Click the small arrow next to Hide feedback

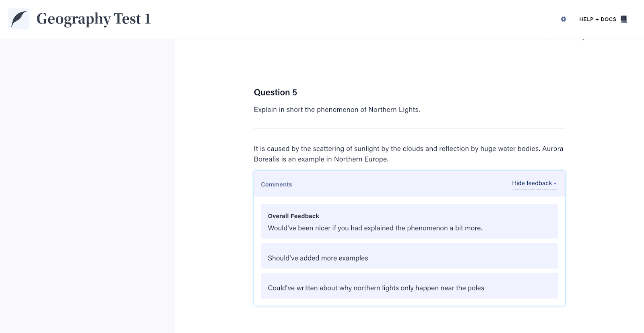(x=555, y=183)
